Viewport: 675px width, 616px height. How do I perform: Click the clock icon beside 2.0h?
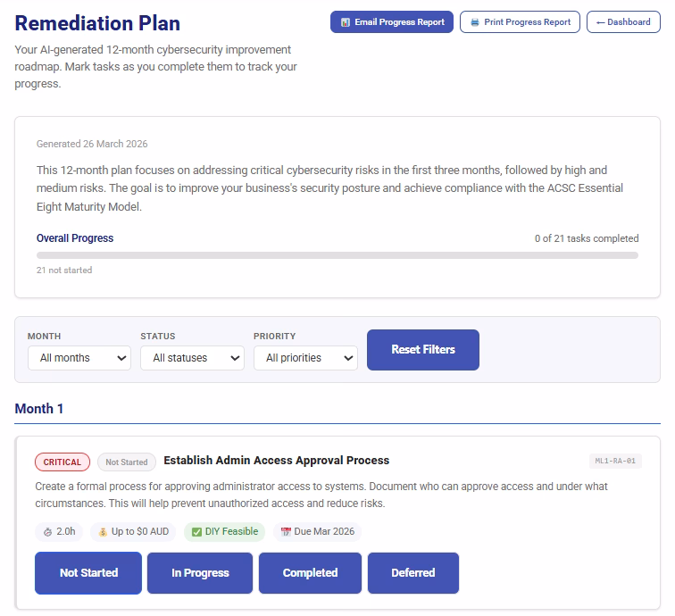[48, 532]
